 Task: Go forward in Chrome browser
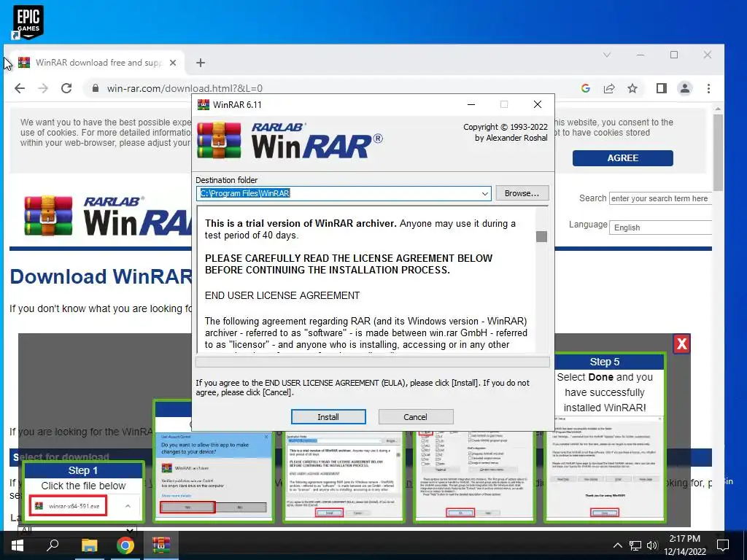point(43,88)
